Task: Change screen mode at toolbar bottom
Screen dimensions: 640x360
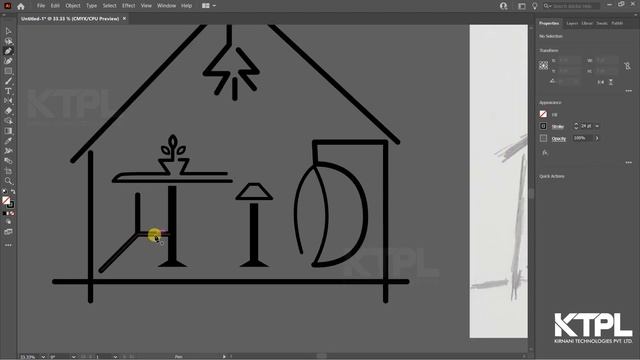Action: point(8,232)
